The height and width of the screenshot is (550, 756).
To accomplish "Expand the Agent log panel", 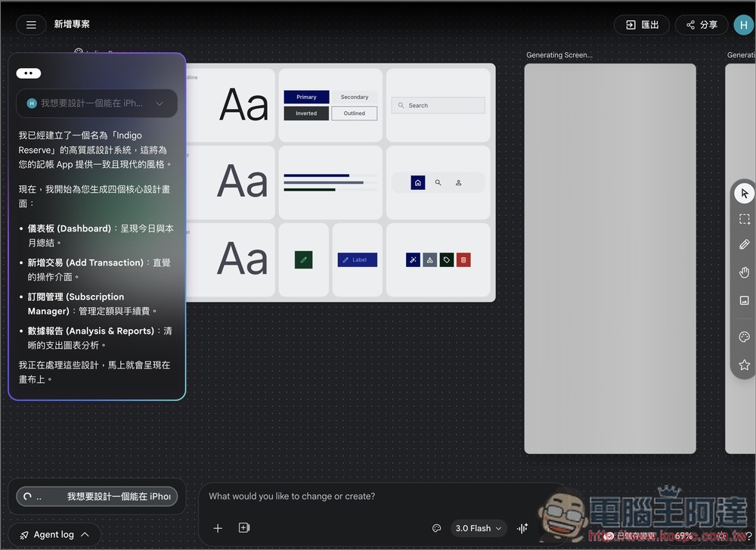I will [x=54, y=535].
